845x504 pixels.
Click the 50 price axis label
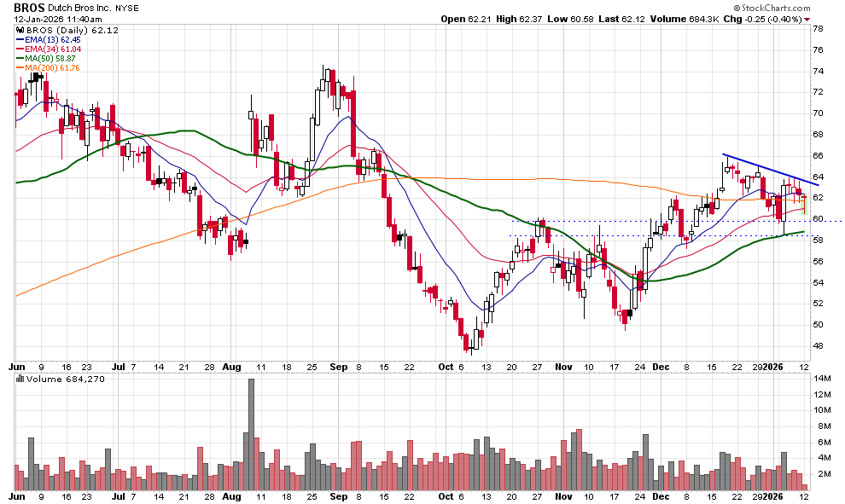click(818, 325)
